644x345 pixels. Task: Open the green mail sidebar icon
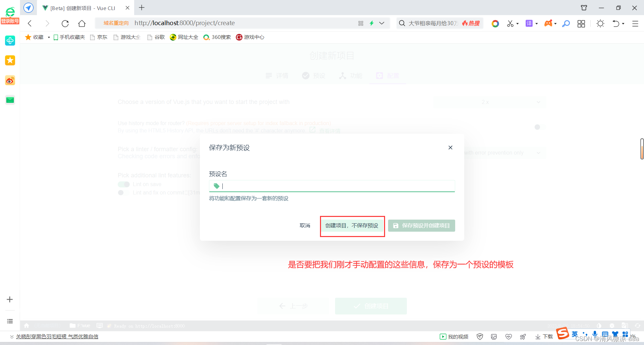point(10,100)
